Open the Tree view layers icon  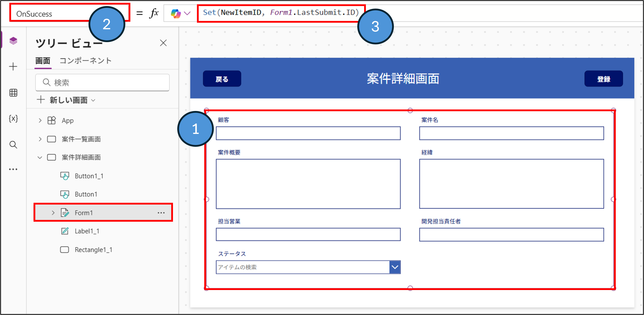(13, 41)
